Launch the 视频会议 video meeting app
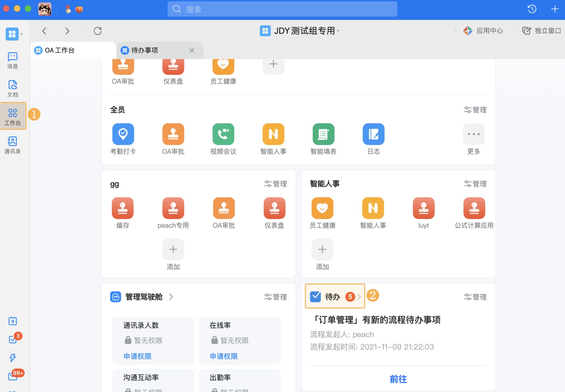565x392 pixels. point(223,134)
